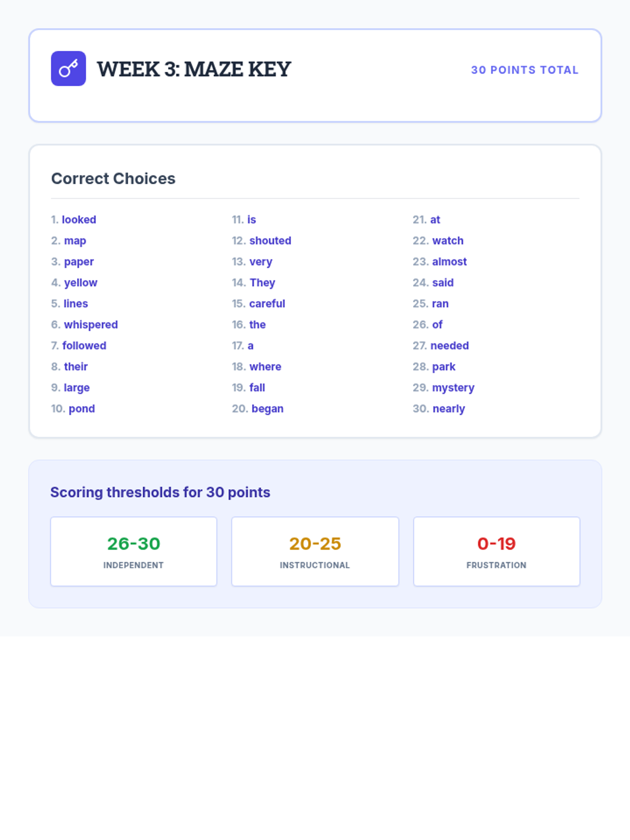
Task: Click the purple key icon
Action: [68, 69]
